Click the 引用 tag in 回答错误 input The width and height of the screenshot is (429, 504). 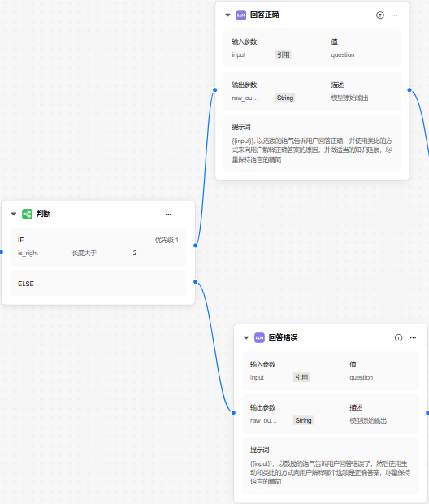(301, 378)
